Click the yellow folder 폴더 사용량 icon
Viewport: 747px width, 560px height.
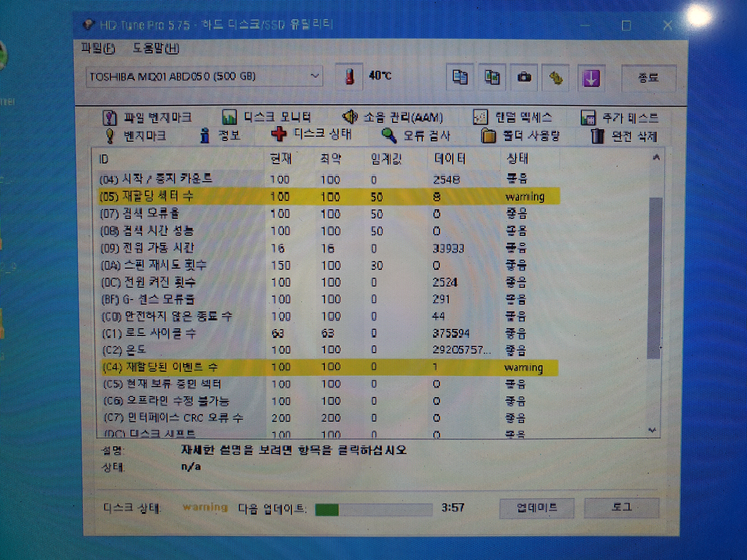tap(488, 136)
